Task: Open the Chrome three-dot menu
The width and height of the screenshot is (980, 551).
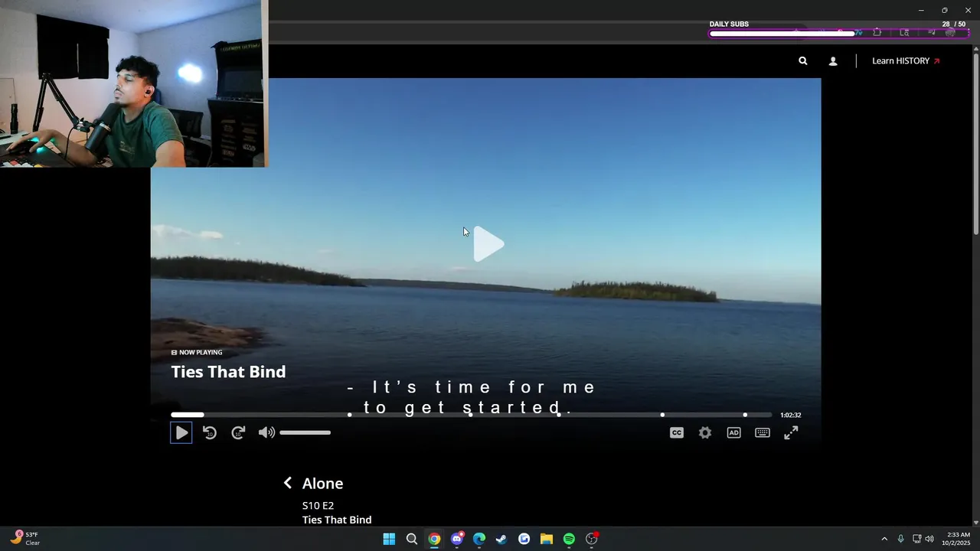Action: point(968,32)
